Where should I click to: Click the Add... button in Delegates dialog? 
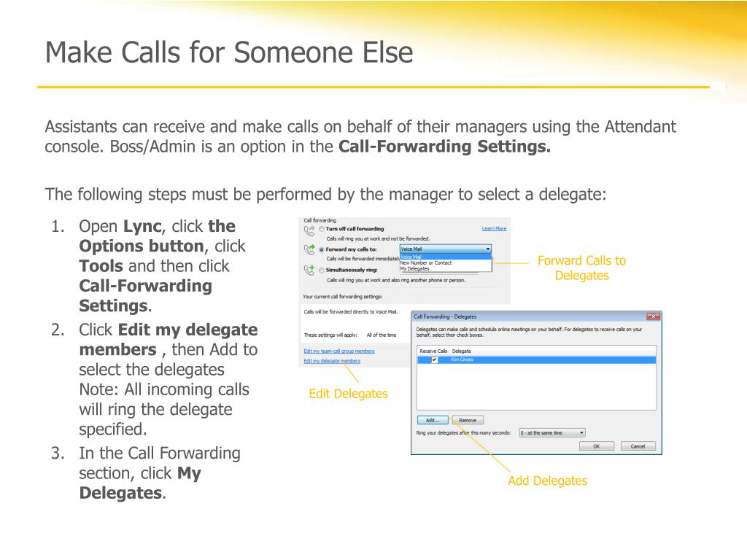(x=433, y=420)
